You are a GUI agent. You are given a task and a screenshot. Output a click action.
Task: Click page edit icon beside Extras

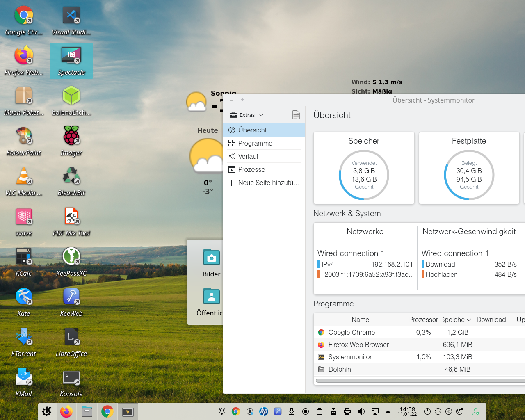tap(296, 115)
